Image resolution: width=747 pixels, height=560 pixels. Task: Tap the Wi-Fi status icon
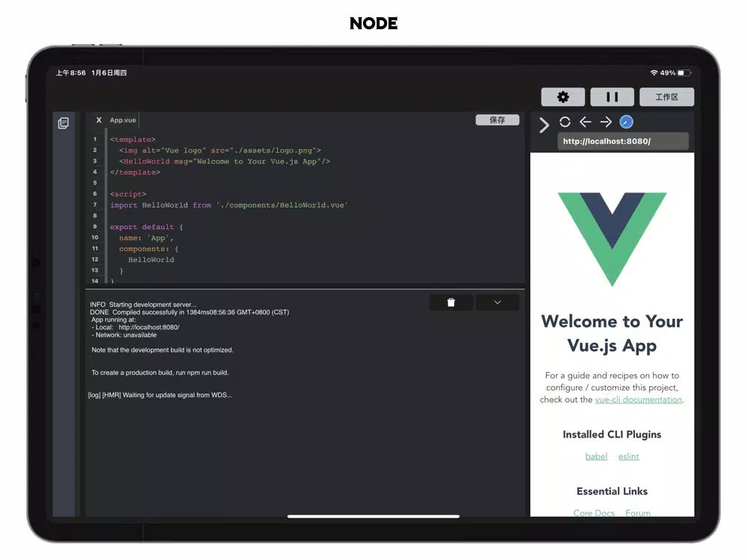(x=654, y=73)
